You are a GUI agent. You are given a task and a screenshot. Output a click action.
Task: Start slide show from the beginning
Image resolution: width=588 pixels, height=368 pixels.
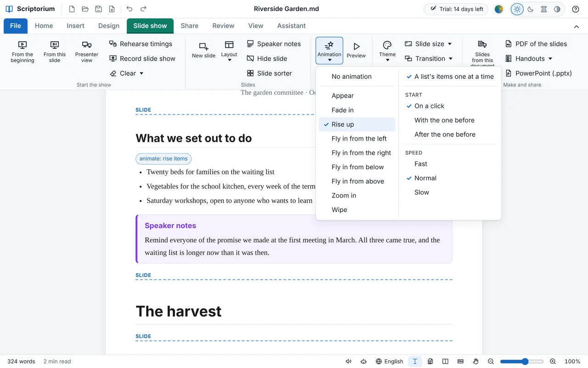(x=23, y=52)
